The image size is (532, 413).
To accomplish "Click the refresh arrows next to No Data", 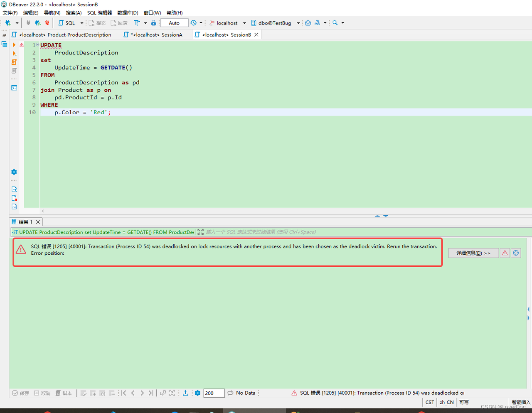I will tap(230, 393).
